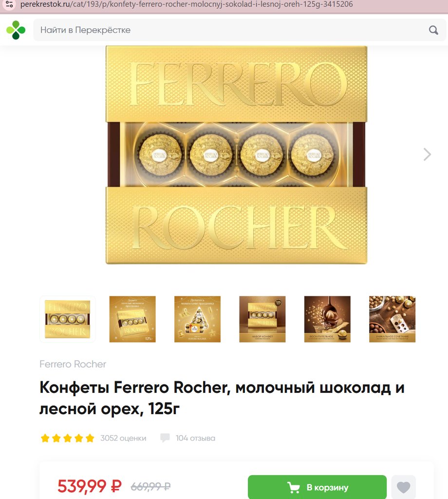Show next product image with right chevron
This screenshot has height=499, width=448.
click(427, 154)
